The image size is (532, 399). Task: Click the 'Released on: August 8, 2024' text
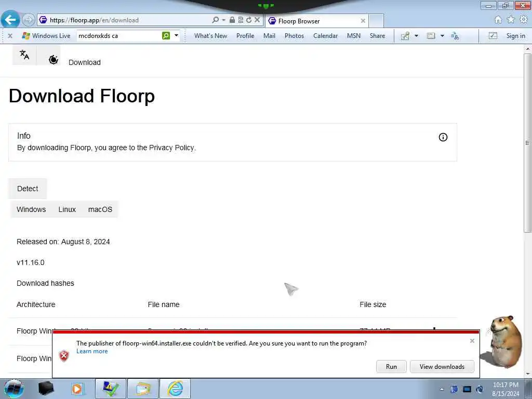63,242
